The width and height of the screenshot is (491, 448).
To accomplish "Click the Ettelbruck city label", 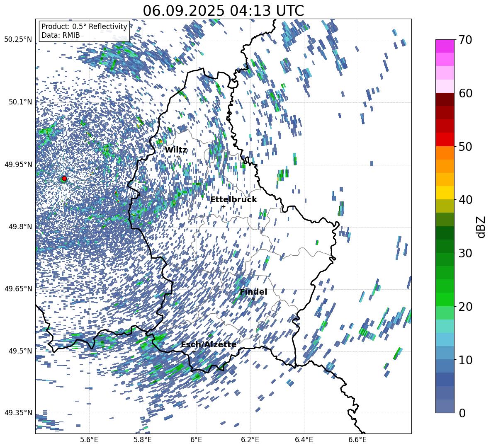I will (233, 200).
